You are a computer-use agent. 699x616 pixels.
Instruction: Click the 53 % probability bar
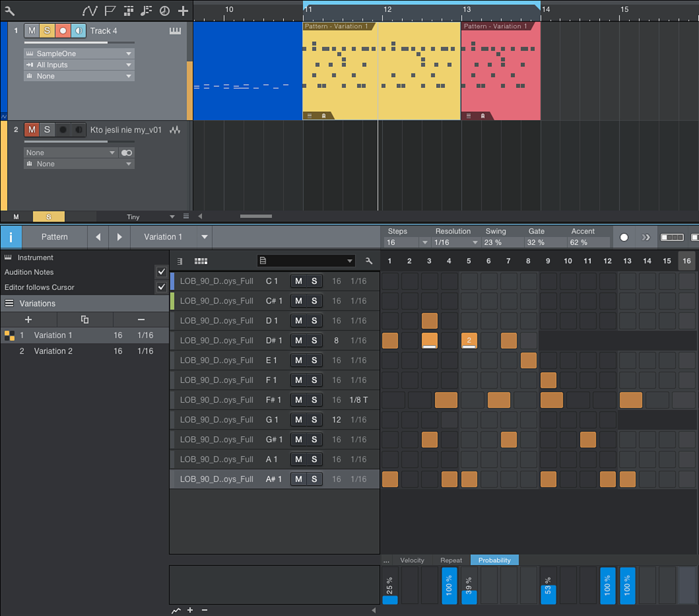(x=548, y=586)
